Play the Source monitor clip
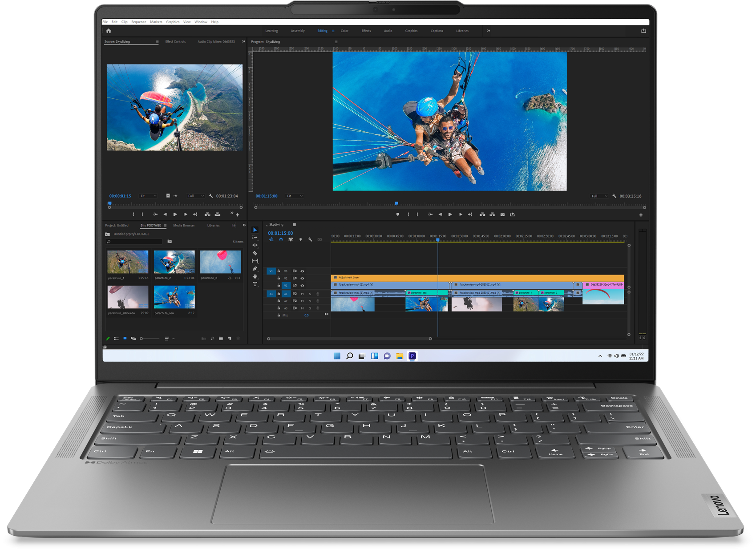This screenshot has width=756, height=550. pos(175,214)
